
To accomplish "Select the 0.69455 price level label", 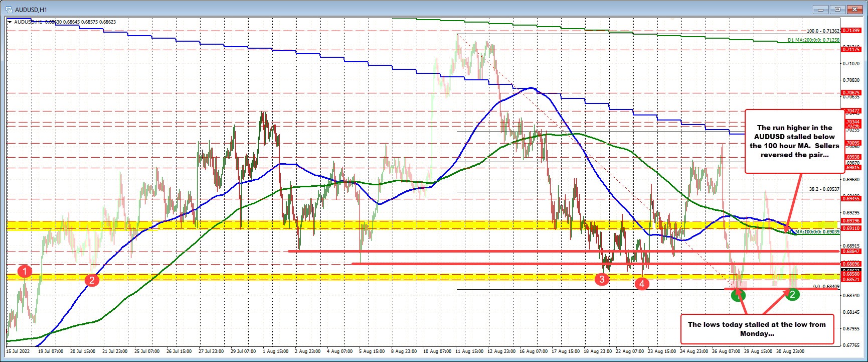I will click(851, 199).
